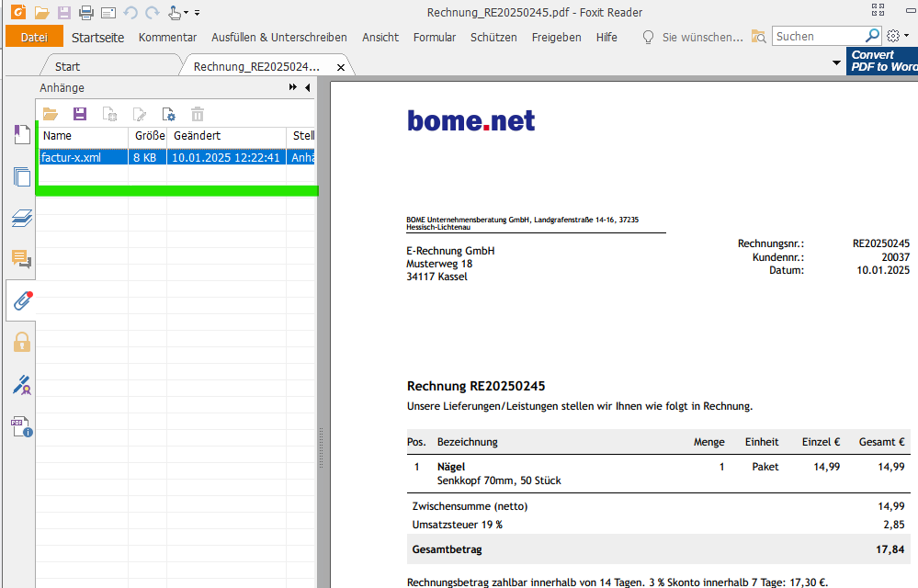Open the search settings gear dropdown
The width and height of the screenshot is (918, 588).
[897, 36]
